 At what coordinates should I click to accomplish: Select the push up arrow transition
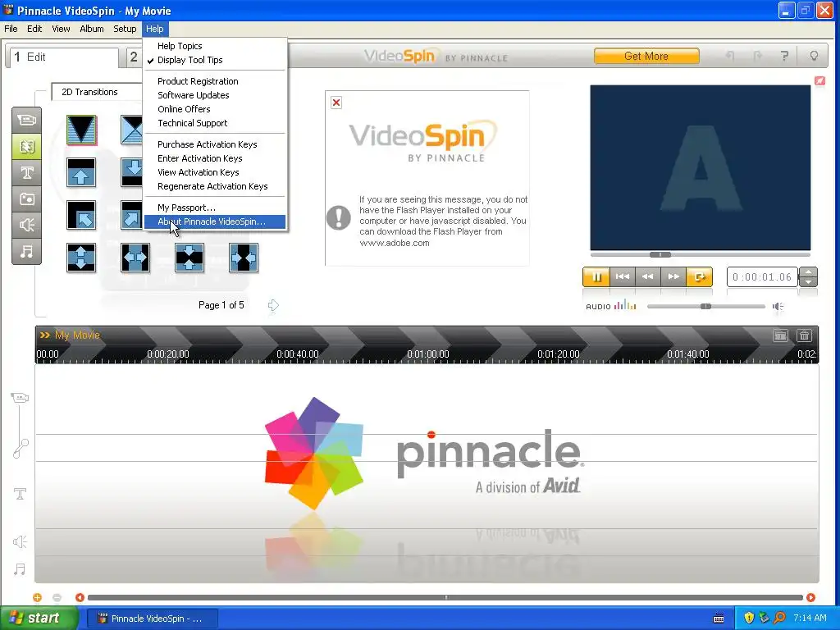click(81, 172)
